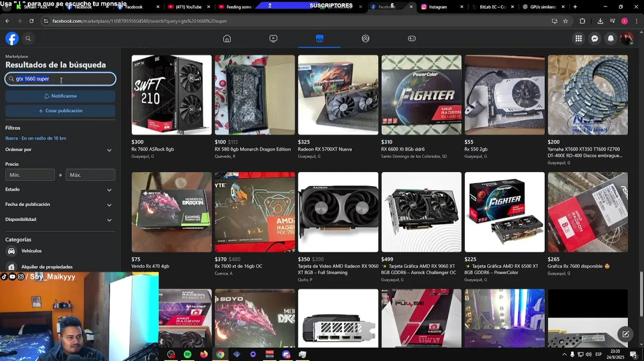The width and height of the screenshot is (644, 361).
Task: Open a new browser tab
Action: click(x=575, y=7)
